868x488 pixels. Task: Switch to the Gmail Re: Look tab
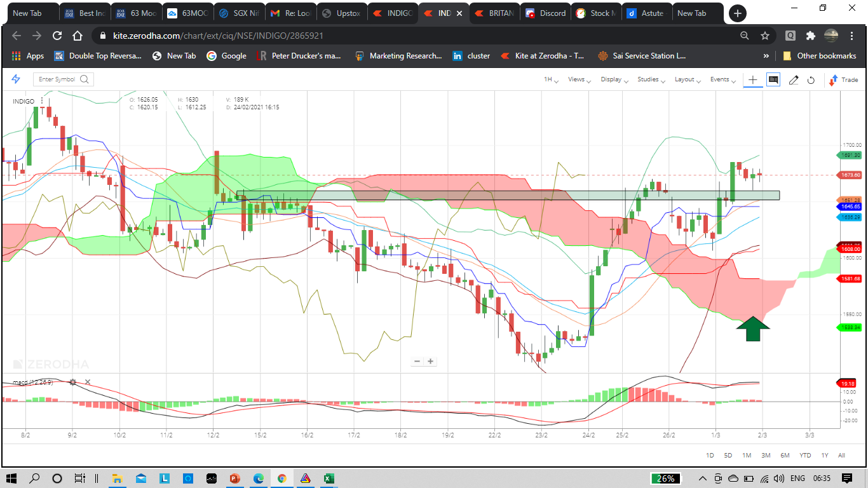289,13
